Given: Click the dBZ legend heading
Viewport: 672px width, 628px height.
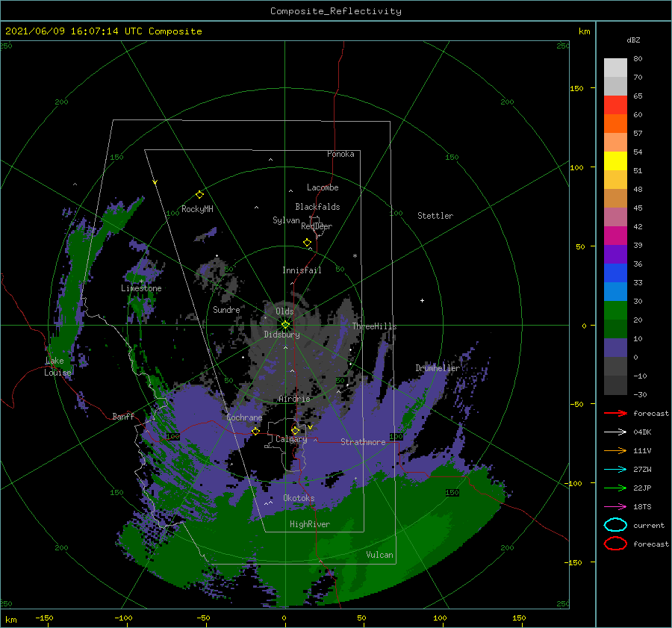Looking at the screenshot, I should [x=633, y=40].
